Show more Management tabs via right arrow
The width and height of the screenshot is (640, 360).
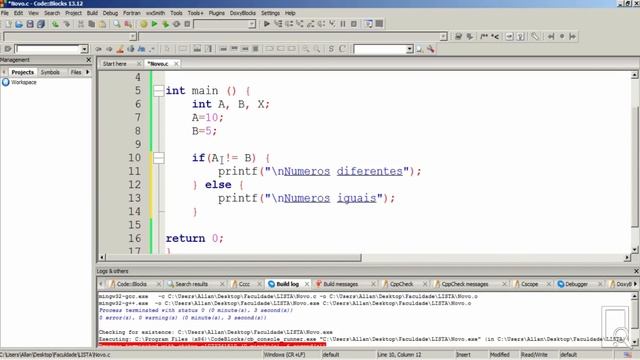point(88,72)
